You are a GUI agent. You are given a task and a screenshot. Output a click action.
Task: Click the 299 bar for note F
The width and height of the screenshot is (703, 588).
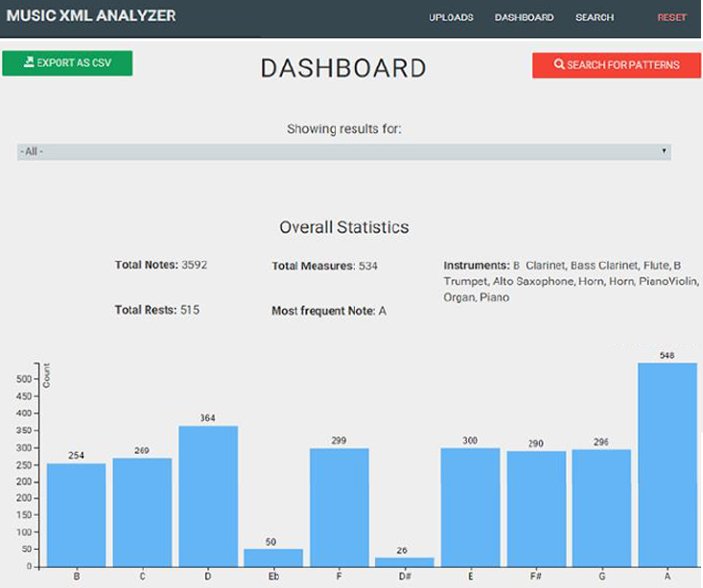[340, 507]
